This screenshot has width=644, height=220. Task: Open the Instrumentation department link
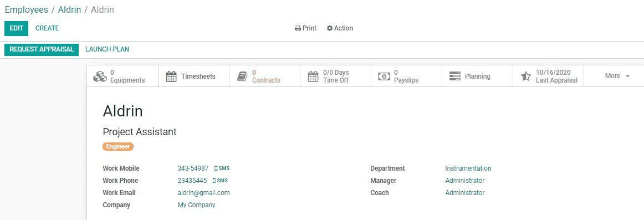(468, 168)
